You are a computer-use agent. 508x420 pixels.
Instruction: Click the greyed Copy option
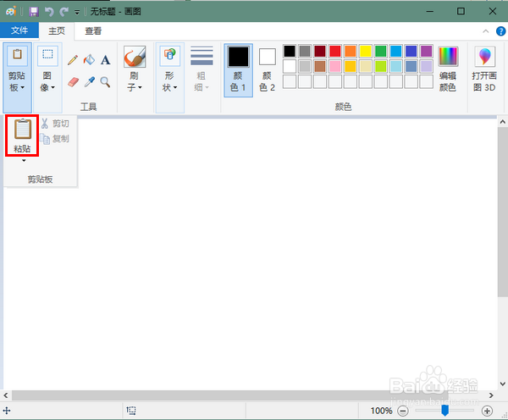[x=55, y=139]
